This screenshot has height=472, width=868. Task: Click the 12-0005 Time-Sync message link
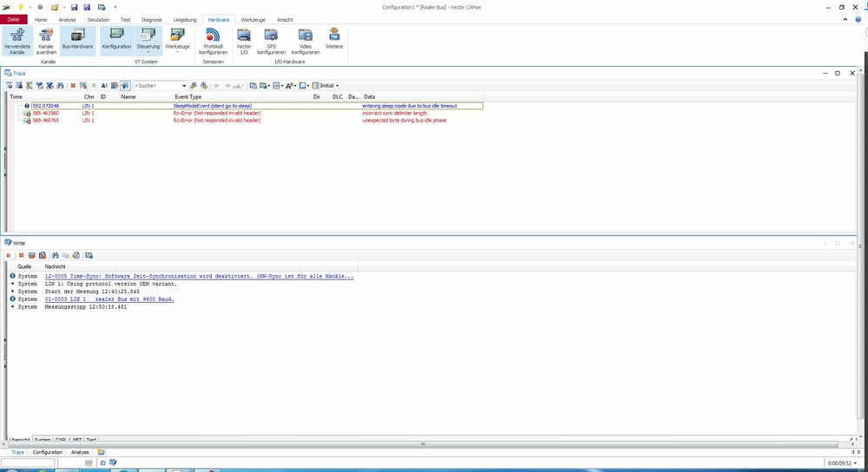click(198, 276)
